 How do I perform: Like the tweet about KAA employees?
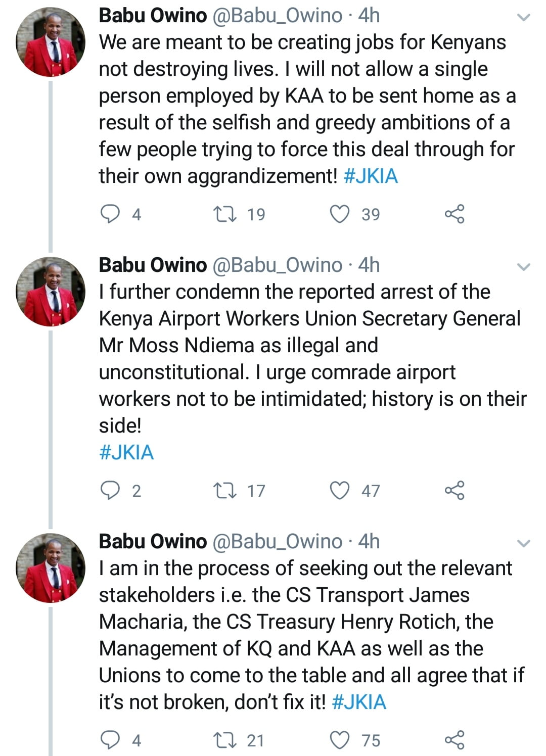[340, 214]
